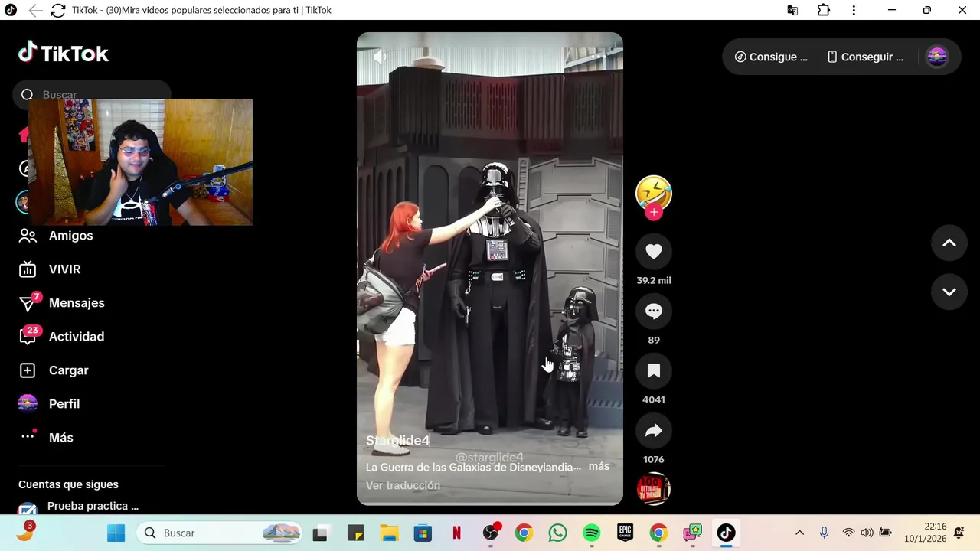Viewport: 980px width, 551px height.
Task: Click the microphone icon in system tray
Action: click(824, 533)
